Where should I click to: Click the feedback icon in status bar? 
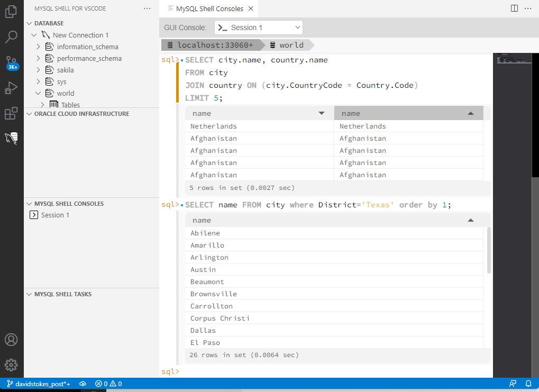513,384
